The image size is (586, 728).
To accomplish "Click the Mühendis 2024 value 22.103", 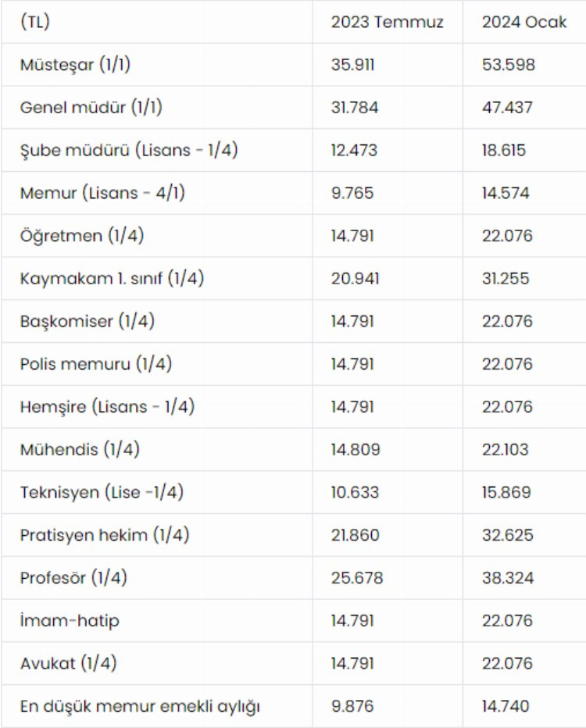I will 506,449.
